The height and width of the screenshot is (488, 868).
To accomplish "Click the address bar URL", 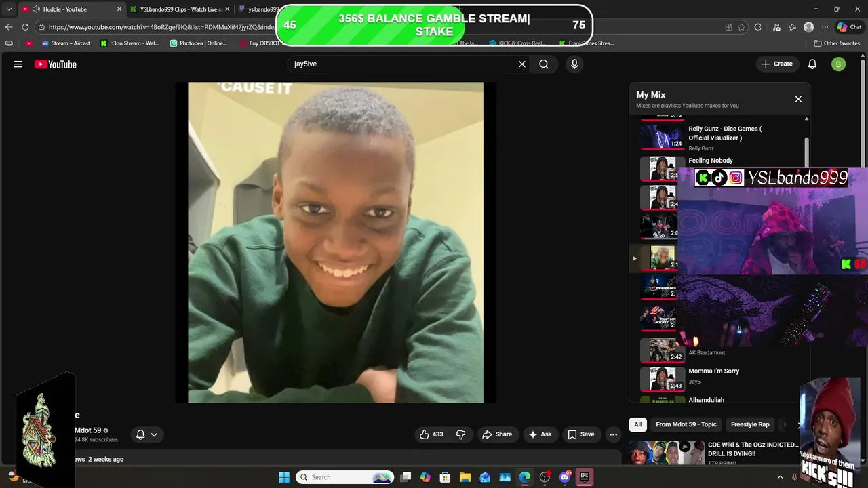I will (163, 27).
